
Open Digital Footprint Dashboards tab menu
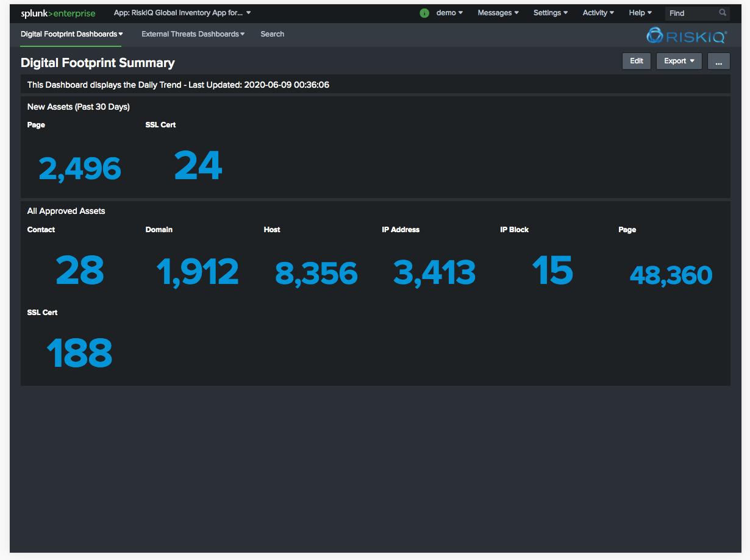pyautogui.click(x=71, y=34)
